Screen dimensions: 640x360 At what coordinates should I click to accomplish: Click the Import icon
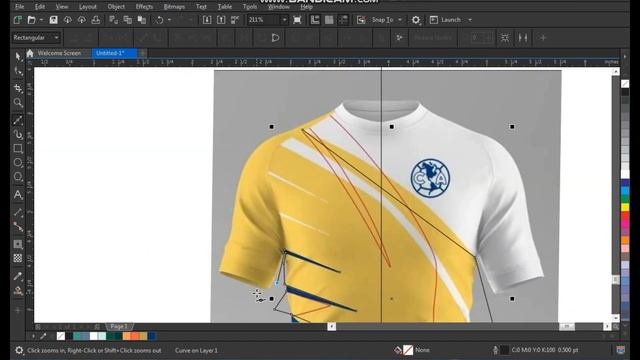tap(207, 20)
